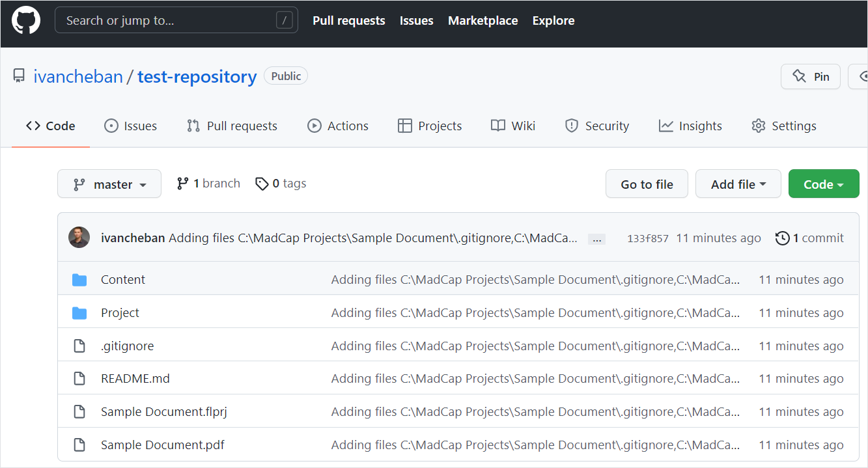Pin this repository
The height and width of the screenshot is (468, 868).
(810, 76)
